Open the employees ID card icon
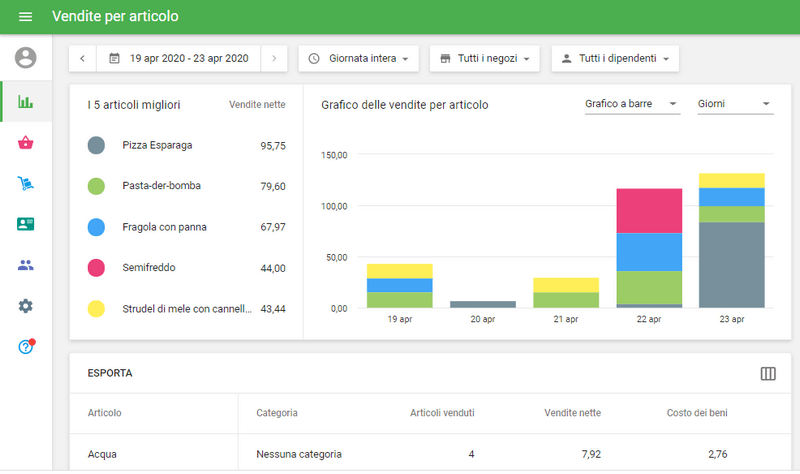The width and height of the screenshot is (800, 474). point(26,224)
